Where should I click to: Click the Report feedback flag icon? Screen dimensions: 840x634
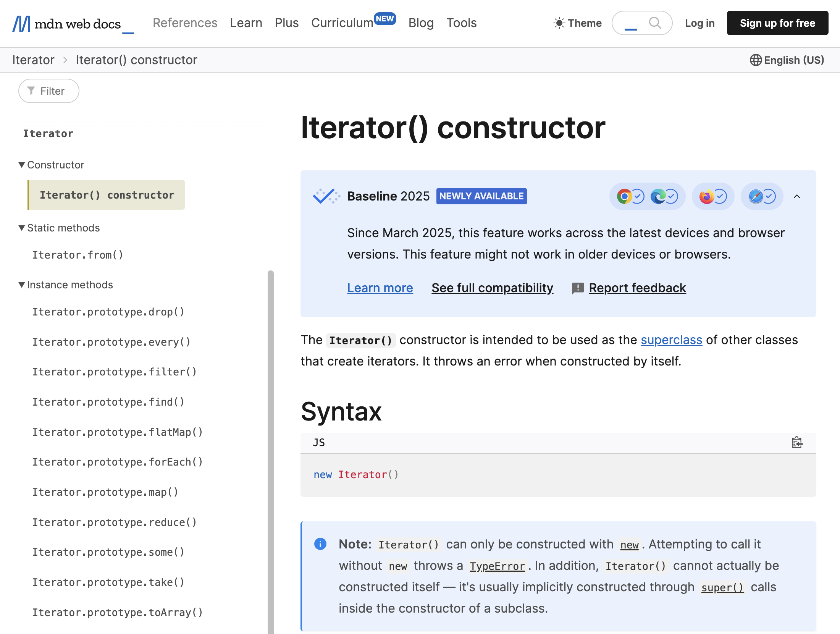pos(578,288)
